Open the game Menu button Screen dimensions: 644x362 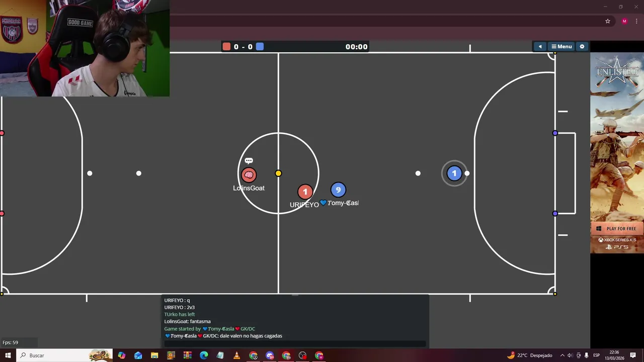pos(561,47)
